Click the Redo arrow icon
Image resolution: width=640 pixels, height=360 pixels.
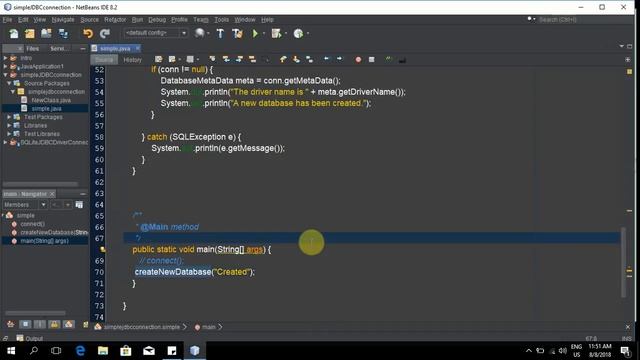tap(105, 33)
